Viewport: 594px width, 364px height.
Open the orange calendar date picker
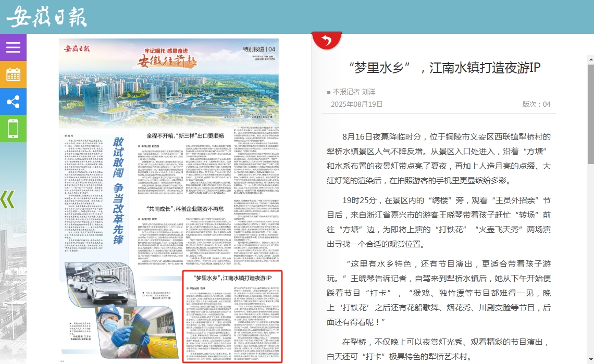pyautogui.click(x=13, y=74)
